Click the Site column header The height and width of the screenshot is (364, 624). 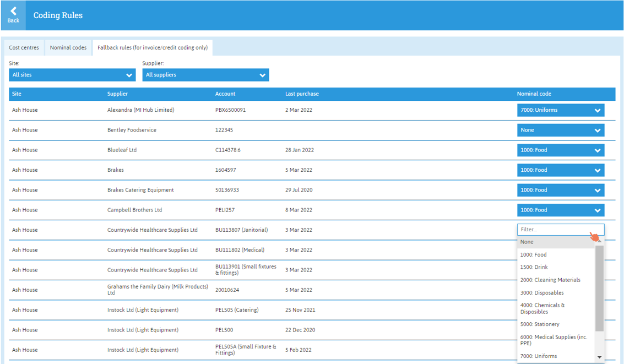click(x=17, y=94)
